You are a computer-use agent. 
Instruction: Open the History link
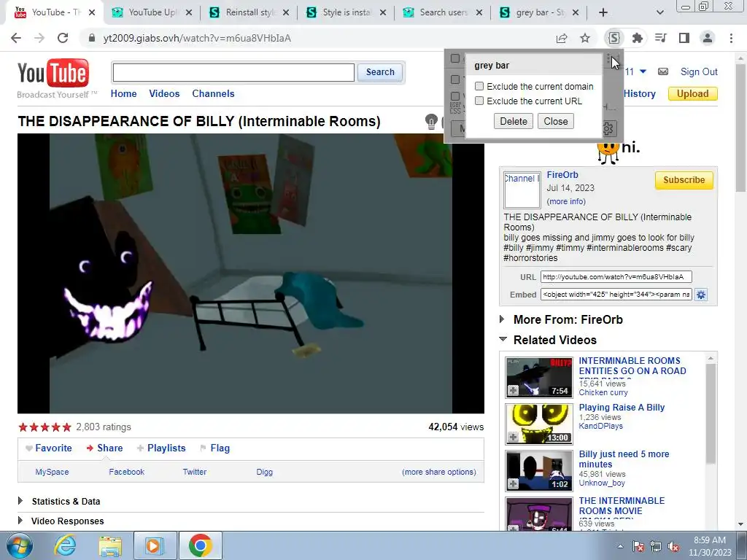pos(639,94)
